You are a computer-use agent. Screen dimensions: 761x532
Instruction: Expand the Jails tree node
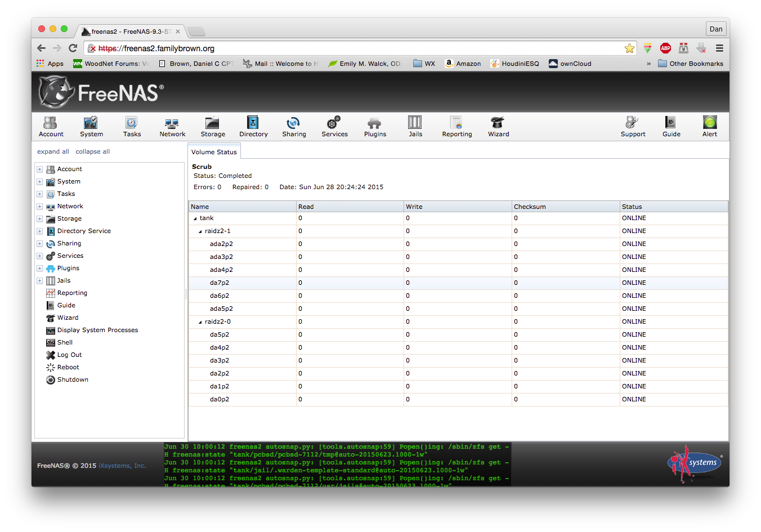pyautogui.click(x=40, y=280)
